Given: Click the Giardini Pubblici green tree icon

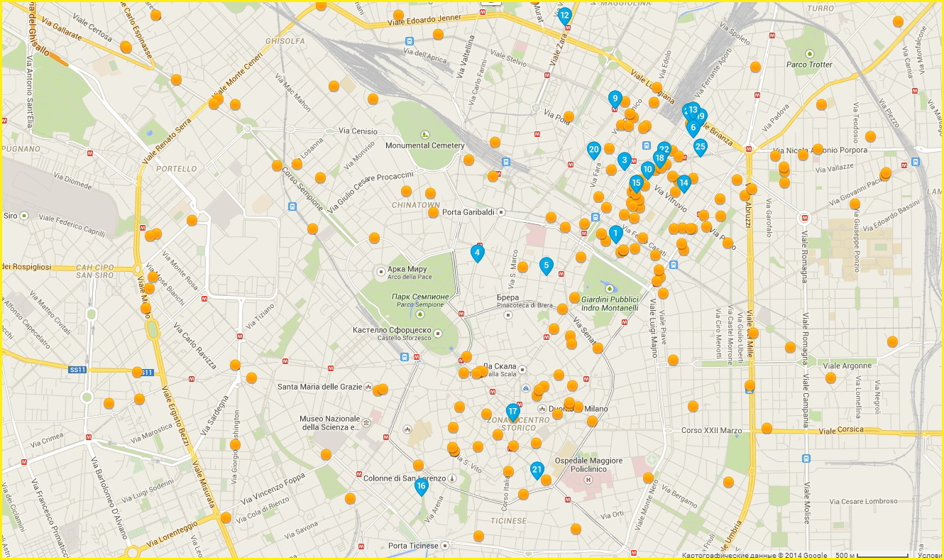Looking at the screenshot, I should coord(609,288).
